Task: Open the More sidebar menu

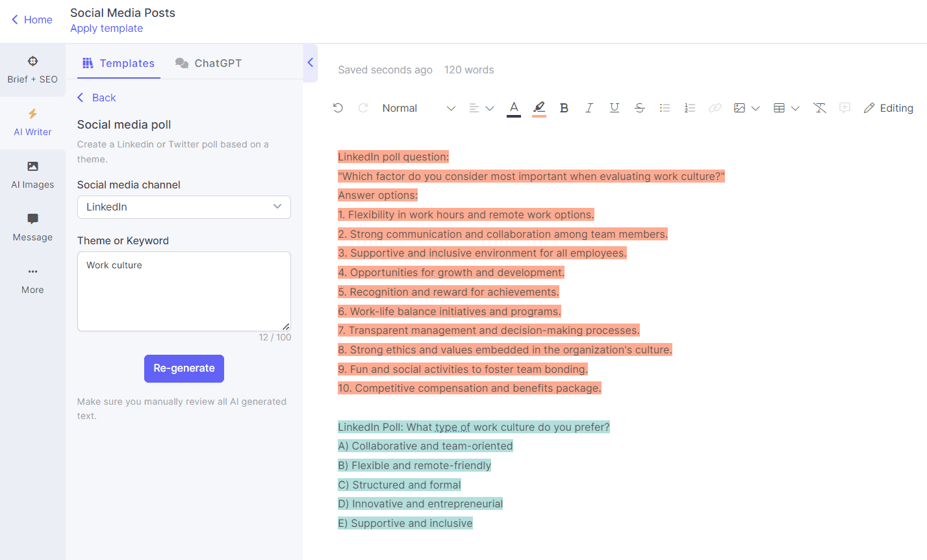Action: point(32,281)
